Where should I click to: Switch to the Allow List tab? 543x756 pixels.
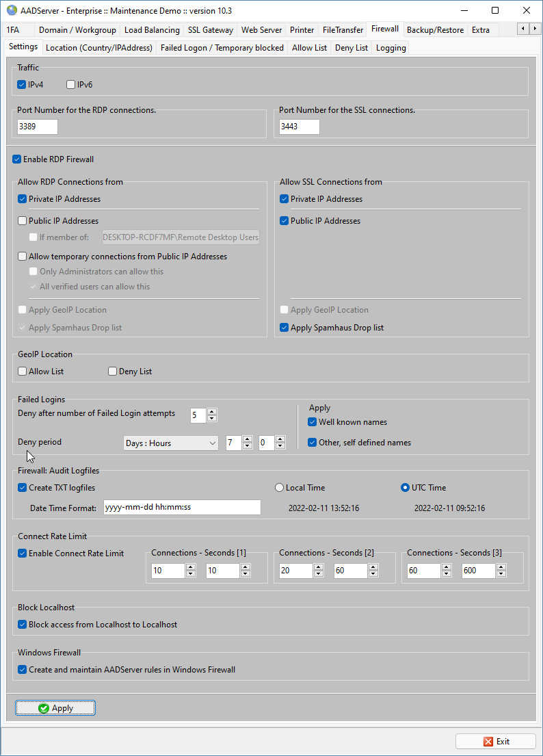coord(309,48)
